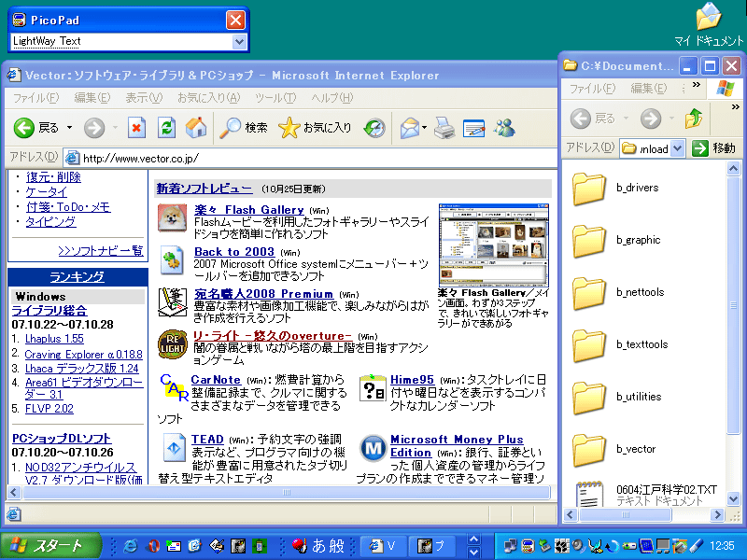The height and width of the screenshot is (560, 747).
Task: Click the IE Forward arrow button
Action: pos(94,128)
